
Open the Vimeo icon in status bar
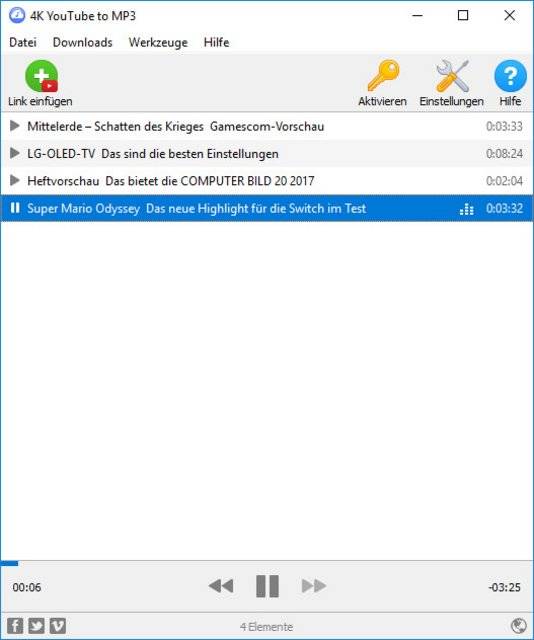click(58, 626)
